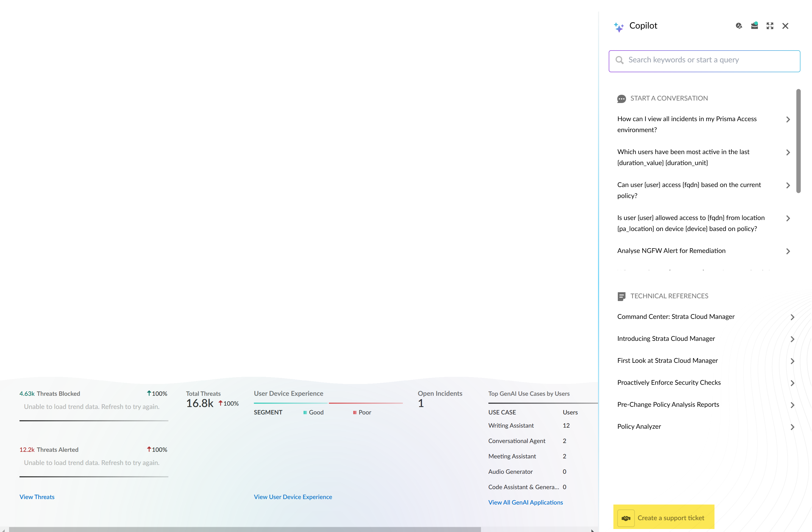Screen dimensions: 812x532
Task: Close the Copilot panel
Action: pyautogui.click(x=785, y=26)
